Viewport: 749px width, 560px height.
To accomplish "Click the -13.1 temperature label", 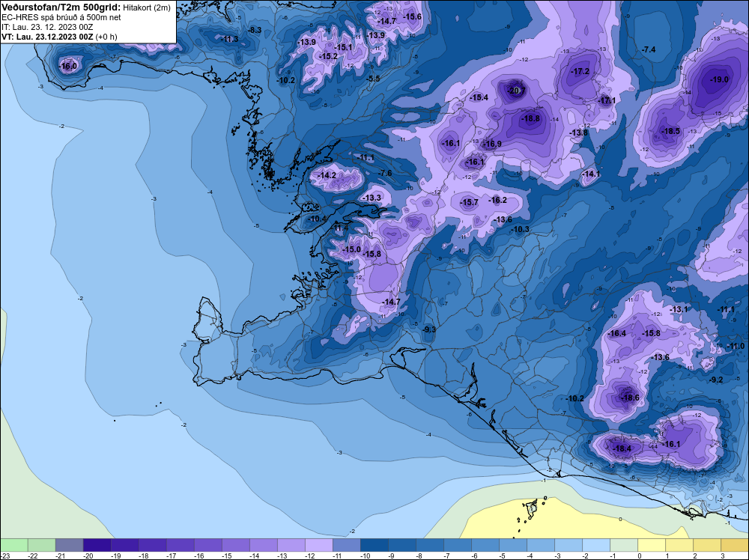I will point(679,309).
